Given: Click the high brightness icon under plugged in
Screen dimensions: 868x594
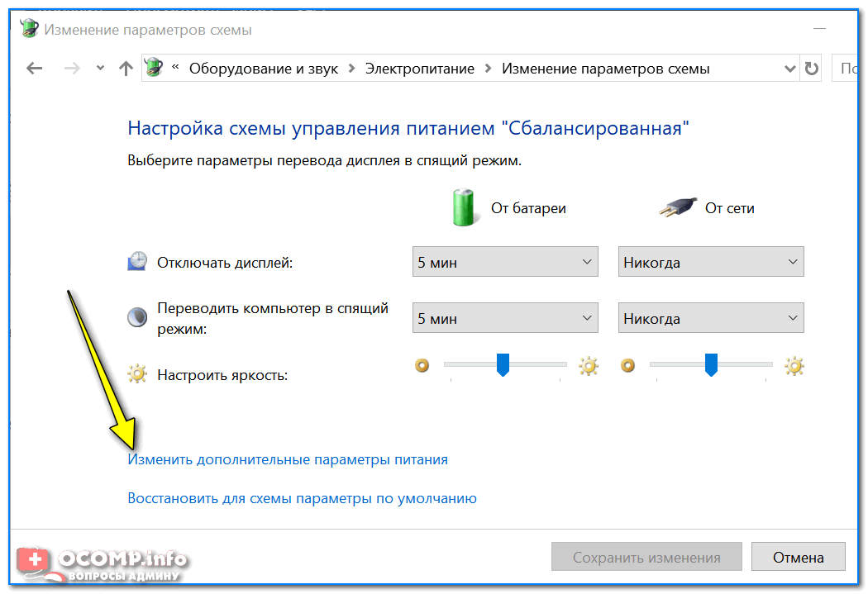Looking at the screenshot, I should tap(794, 365).
